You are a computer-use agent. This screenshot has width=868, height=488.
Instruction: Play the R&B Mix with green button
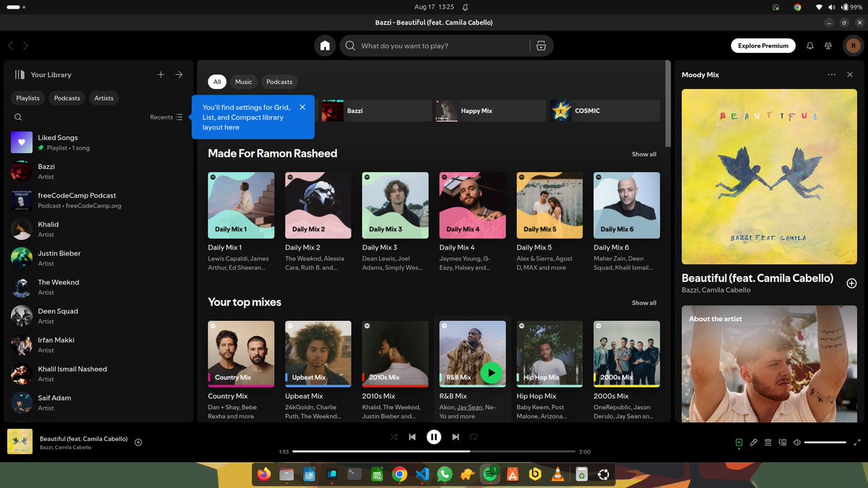[490, 373]
